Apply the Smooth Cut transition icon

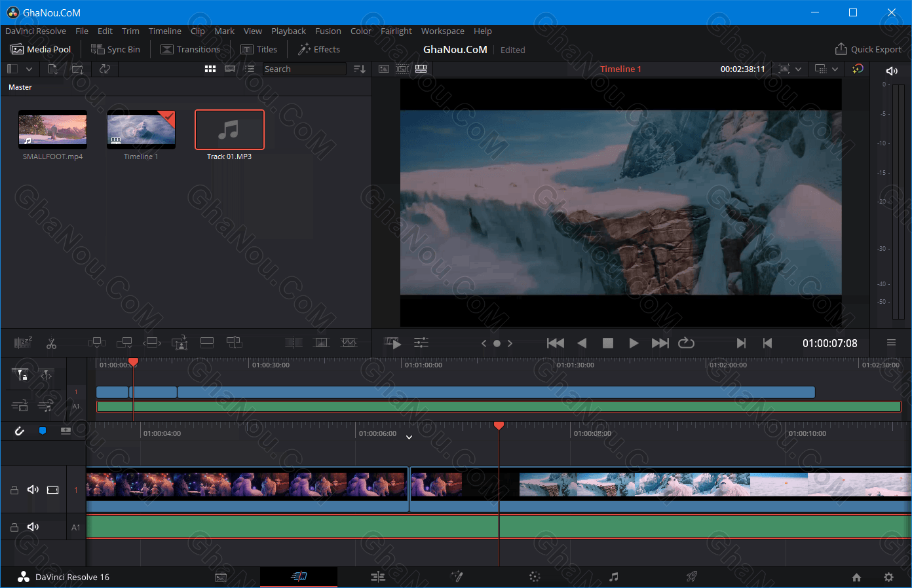click(349, 342)
